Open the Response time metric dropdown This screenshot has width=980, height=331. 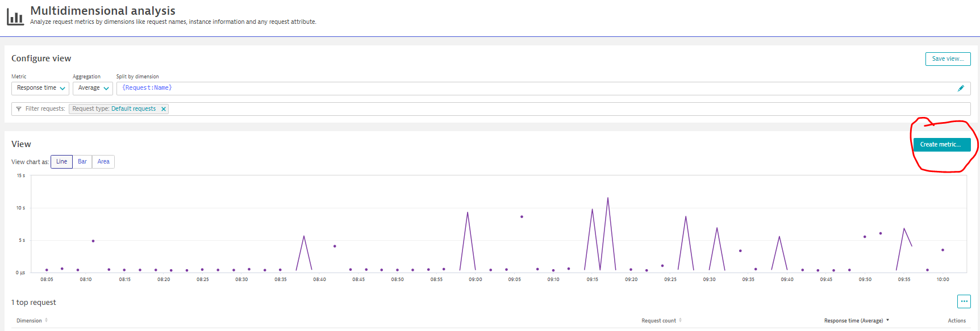(x=40, y=88)
